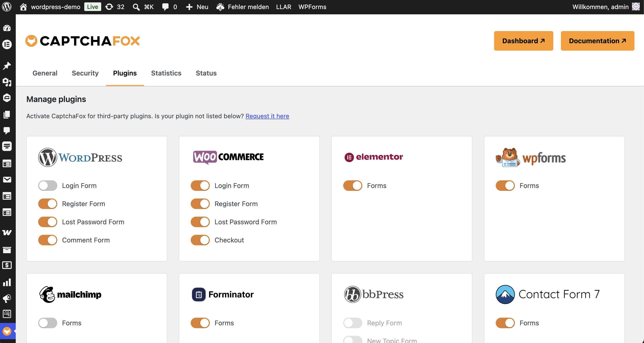Follow the Request it here link
644x343 pixels.
point(267,116)
